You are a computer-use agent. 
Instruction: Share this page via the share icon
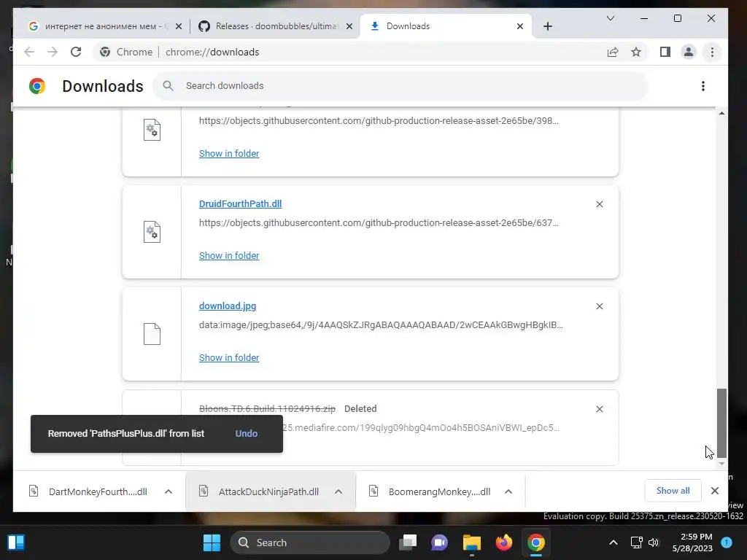[613, 52]
